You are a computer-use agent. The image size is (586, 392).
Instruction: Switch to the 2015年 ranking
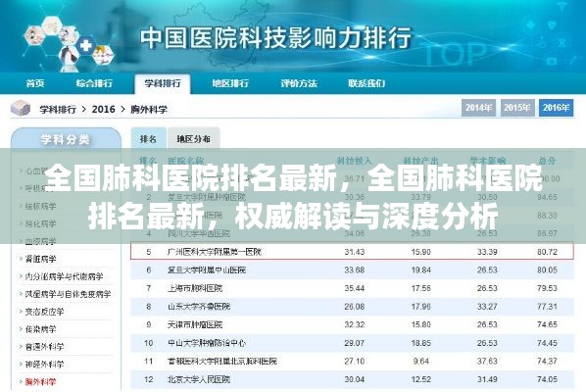click(517, 108)
